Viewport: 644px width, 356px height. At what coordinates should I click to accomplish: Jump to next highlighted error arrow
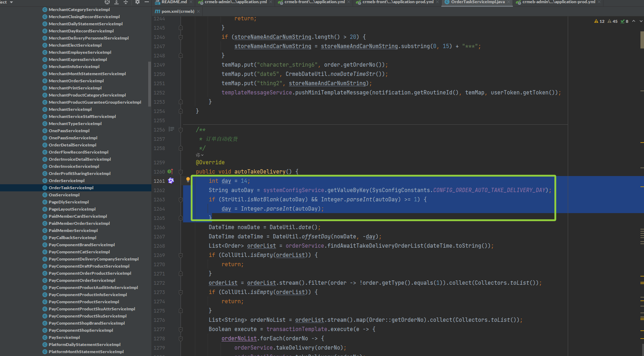(640, 21)
